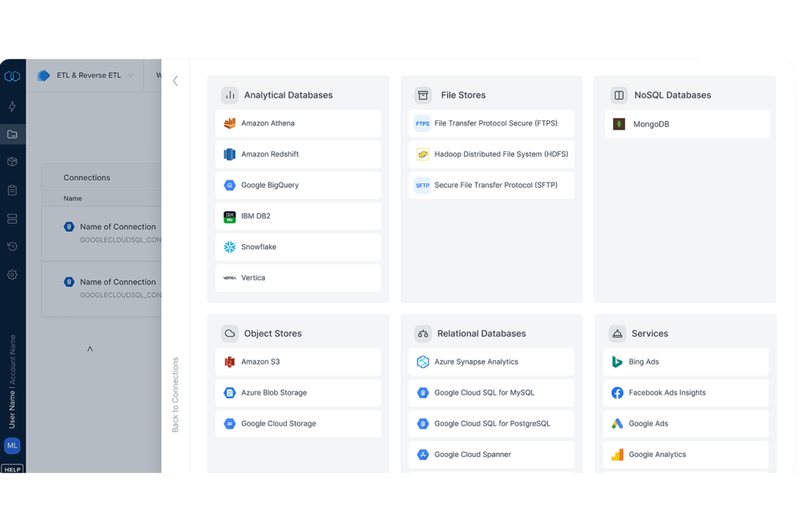Image resolution: width=798 pixels, height=532 pixels.
Task: Select the Google Analytics service
Action: (686, 454)
